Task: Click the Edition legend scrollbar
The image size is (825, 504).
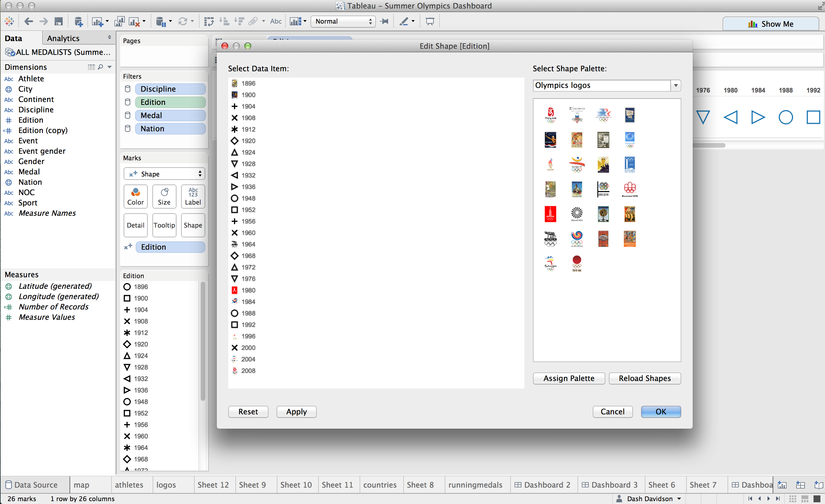Action: pyautogui.click(x=203, y=341)
